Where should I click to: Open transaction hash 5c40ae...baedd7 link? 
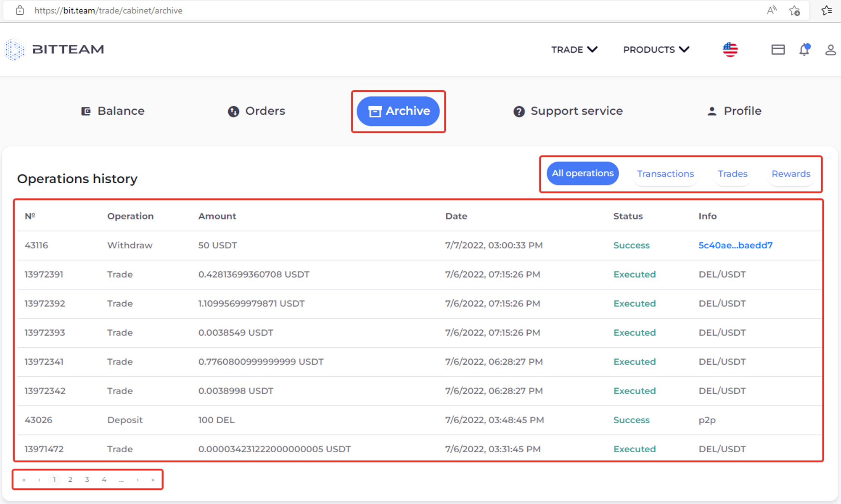click(735, 245)
